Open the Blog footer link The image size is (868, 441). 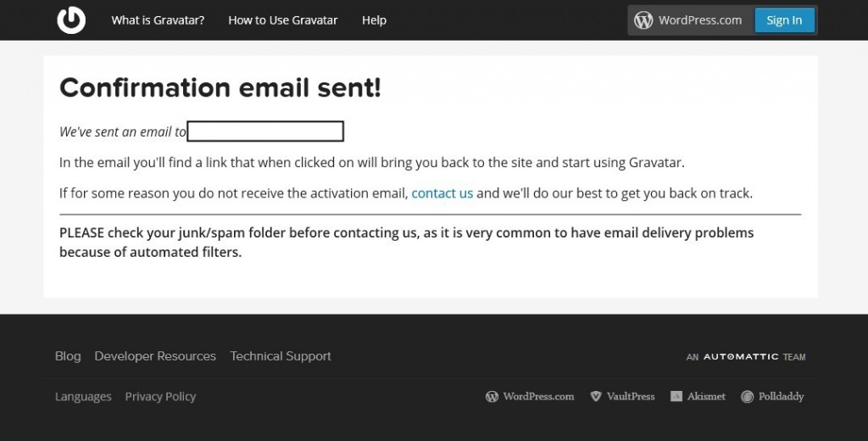(x=68, y=356)
